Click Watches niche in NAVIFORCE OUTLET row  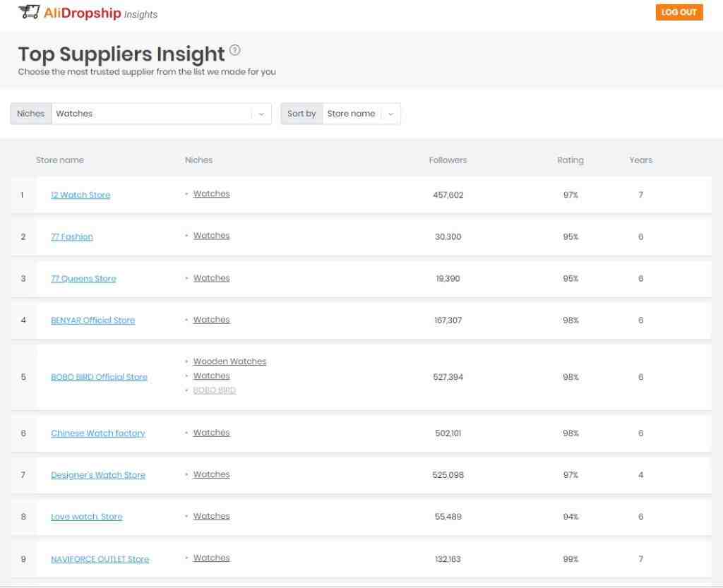(x=212, y=558)
